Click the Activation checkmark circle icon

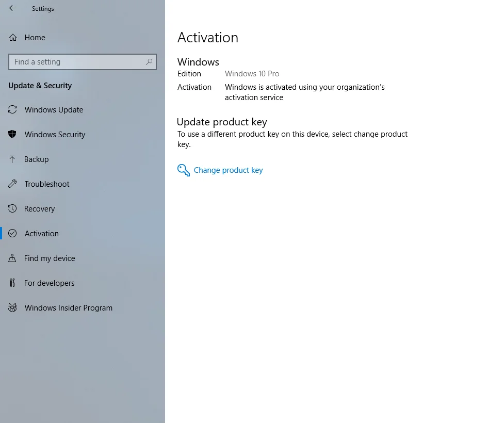coord(12,233)
